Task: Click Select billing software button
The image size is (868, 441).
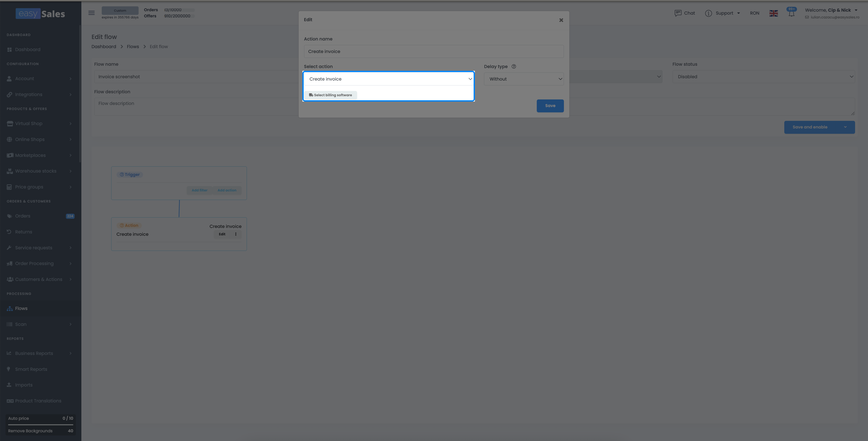Action: 330,95
